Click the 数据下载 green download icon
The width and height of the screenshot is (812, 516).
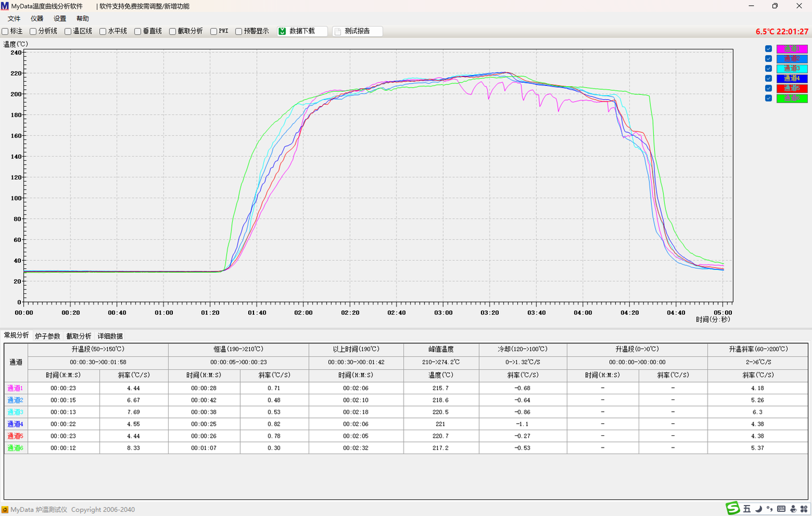tap(282, 31)
